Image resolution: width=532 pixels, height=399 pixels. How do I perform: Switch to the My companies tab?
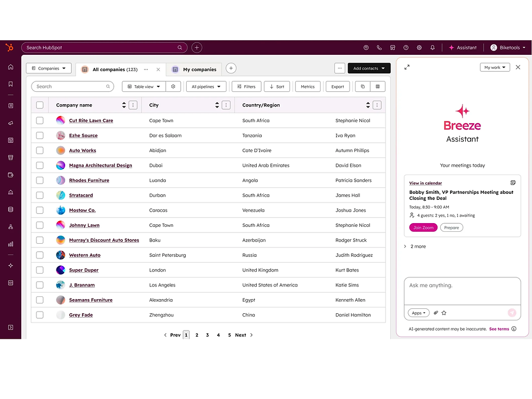(x=194, y=69)
